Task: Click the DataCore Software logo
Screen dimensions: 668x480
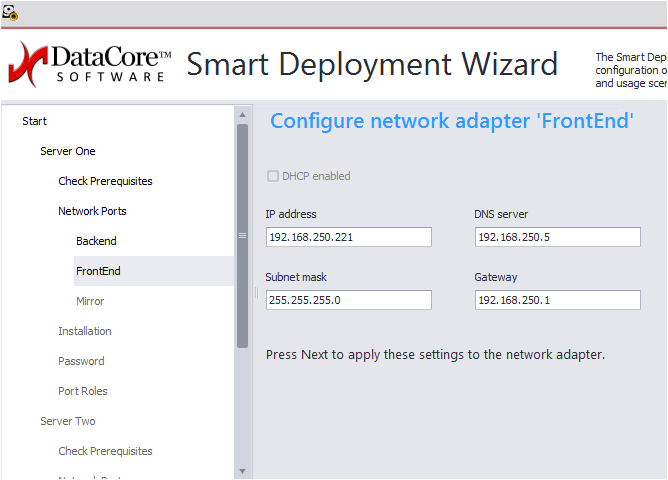Action: coord(89,64)
